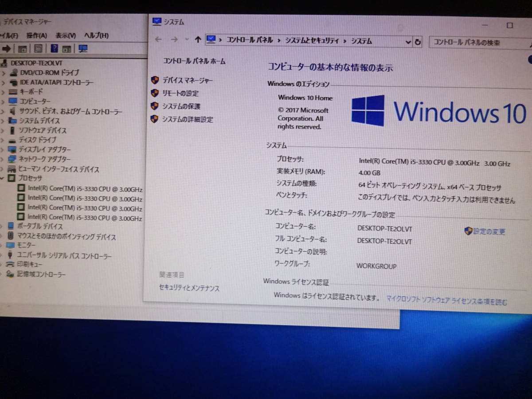Click the processor category chip icon
This screenshot has height=399, width=532.
tap(12, 178)
